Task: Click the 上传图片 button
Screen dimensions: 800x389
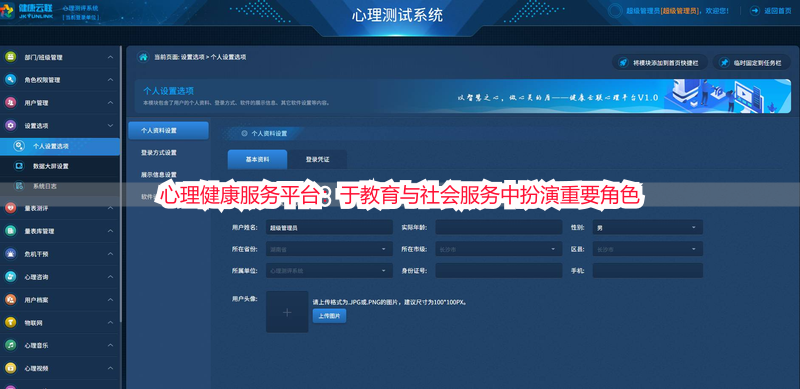Action: 329,316
